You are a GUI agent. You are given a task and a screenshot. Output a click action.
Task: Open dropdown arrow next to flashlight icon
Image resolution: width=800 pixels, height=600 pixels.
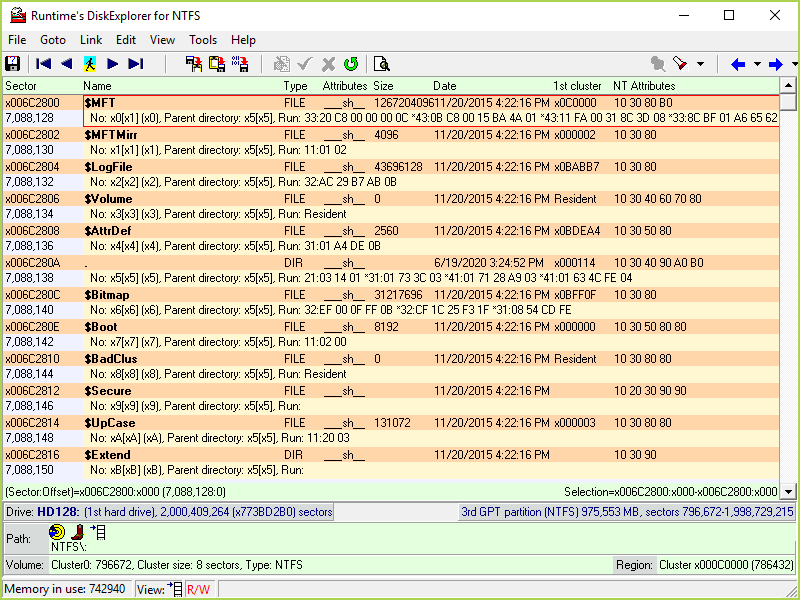700,64
